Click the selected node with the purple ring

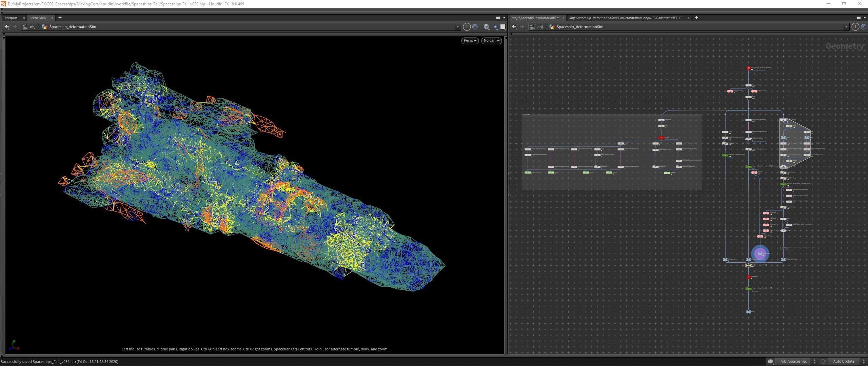point(760,254)
